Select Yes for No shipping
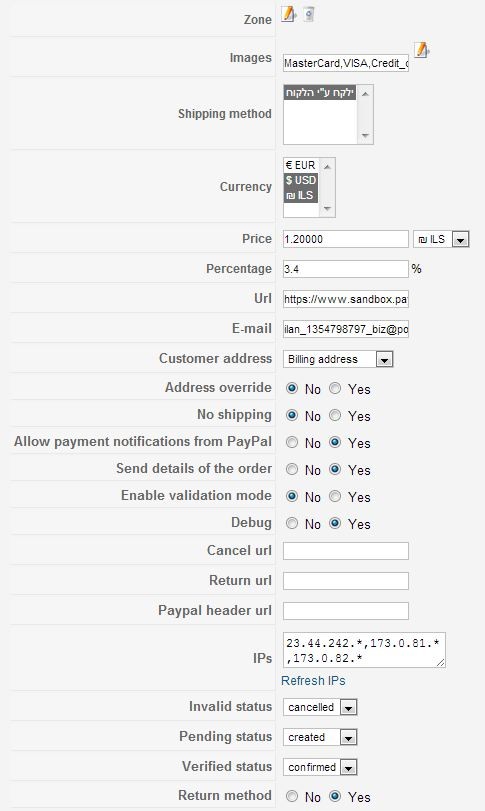The image size is (485, 811). [335, 415]
